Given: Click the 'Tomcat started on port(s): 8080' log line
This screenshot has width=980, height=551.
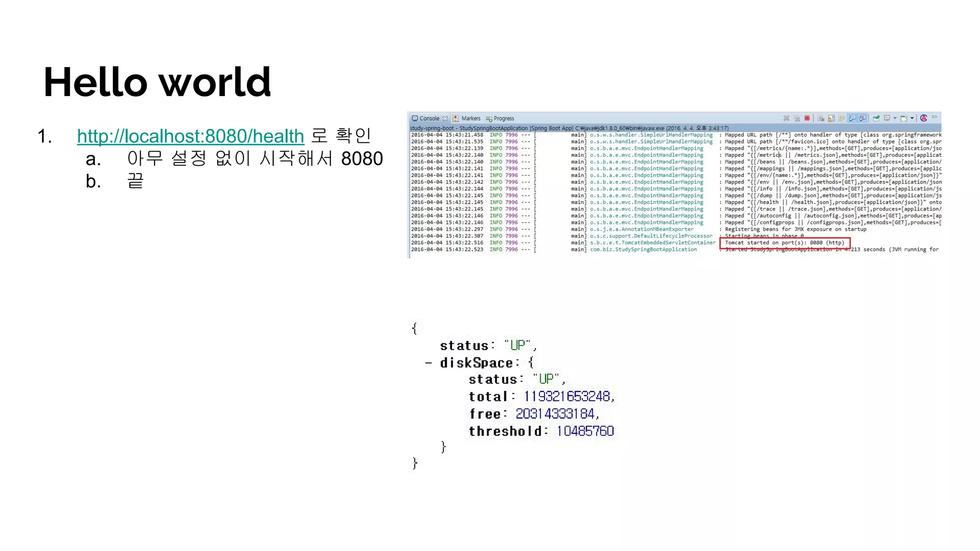Looking at the screenshot, I should coord(785,243).
